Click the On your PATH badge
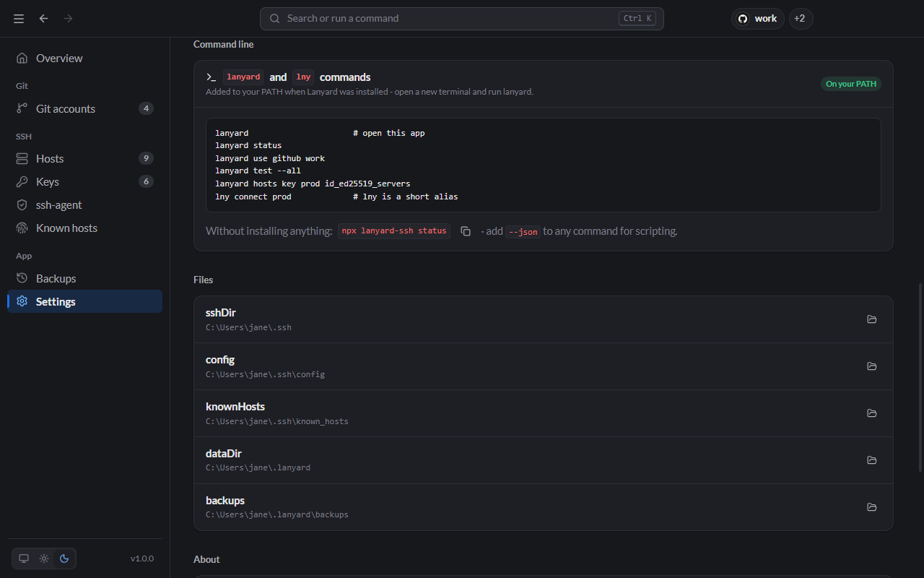Viewport: 924px width, 578px height. point(851,84)
